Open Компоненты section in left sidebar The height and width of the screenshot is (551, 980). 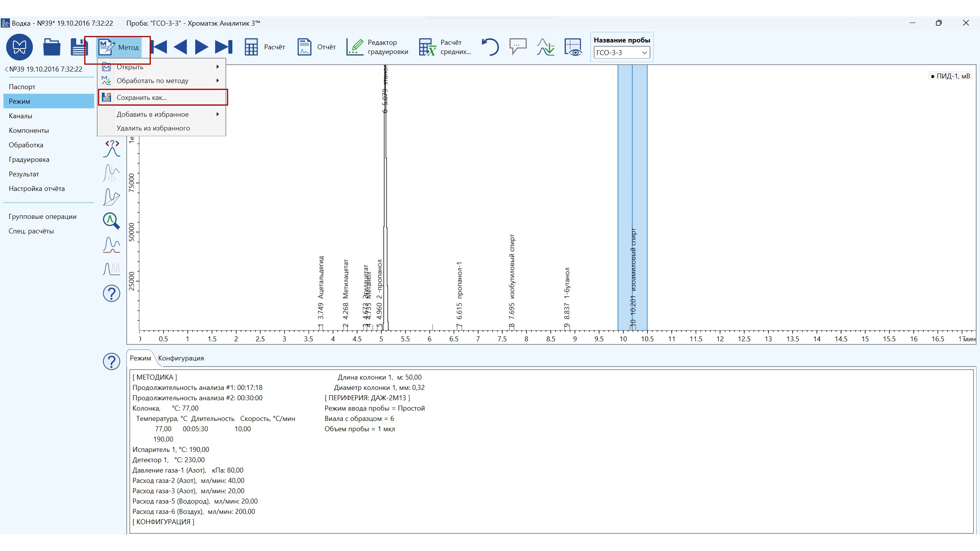pos(29,130)
